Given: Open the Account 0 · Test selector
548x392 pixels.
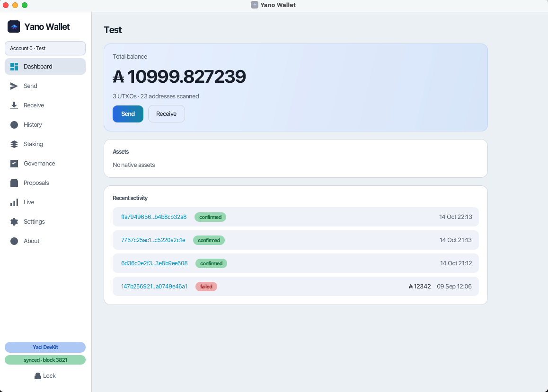Looking at the screenshot, I should (x=45, y=48).
